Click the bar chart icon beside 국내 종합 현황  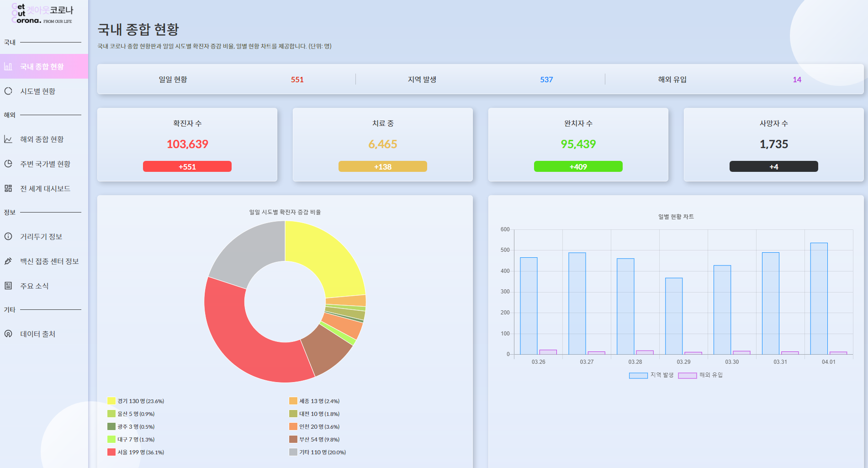(x=8, y=67)
